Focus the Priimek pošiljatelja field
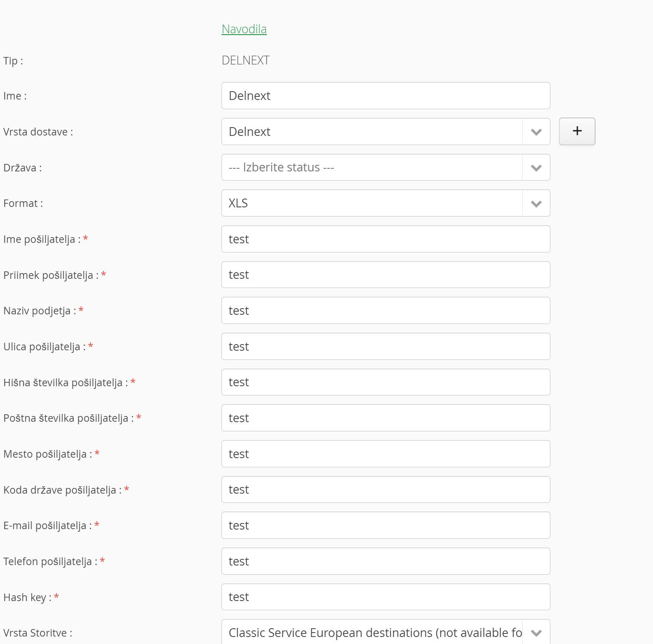This screenshot has width=653, height=644. (386, 275)
